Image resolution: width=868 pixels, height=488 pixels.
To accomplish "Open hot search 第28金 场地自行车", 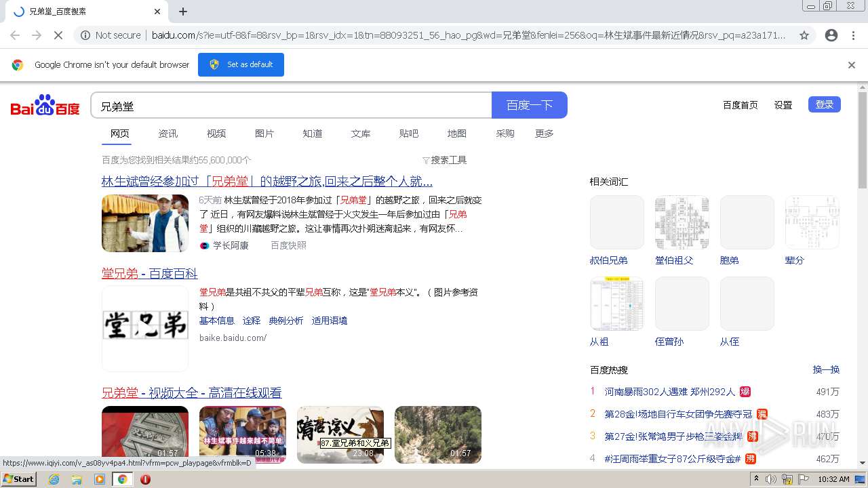I will pos(678,414).
